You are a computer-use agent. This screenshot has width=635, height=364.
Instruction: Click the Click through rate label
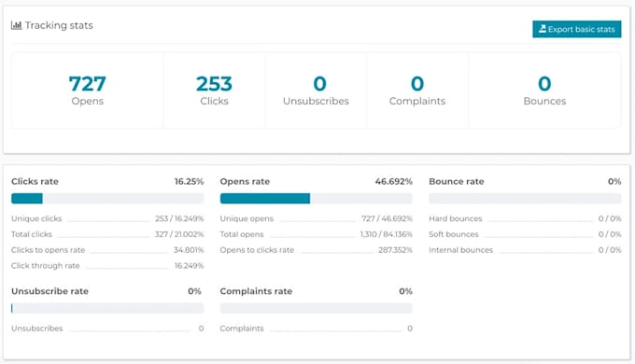tap(46, 266)
